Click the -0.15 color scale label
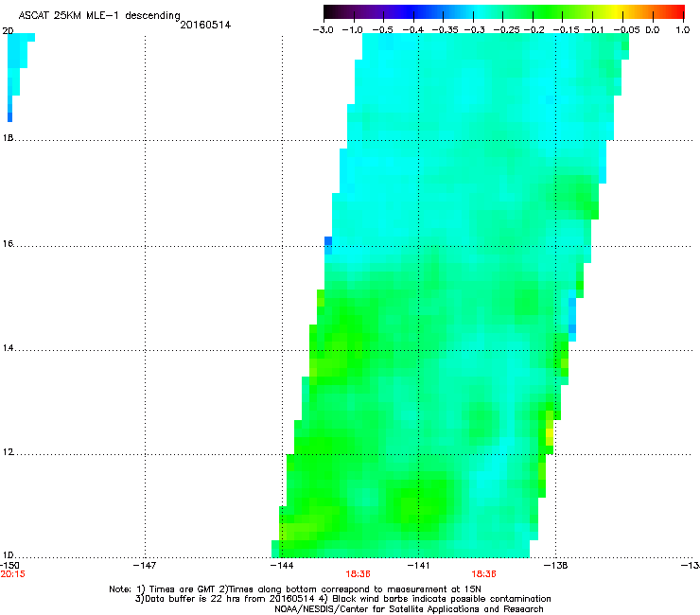700x615 pixels. pyautogui.click(x=566, y=30)
